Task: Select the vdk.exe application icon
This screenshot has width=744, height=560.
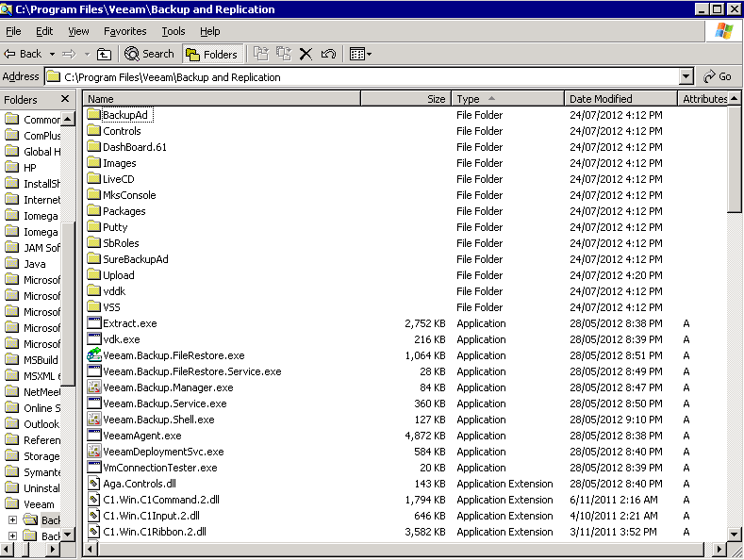Action: 94,338
